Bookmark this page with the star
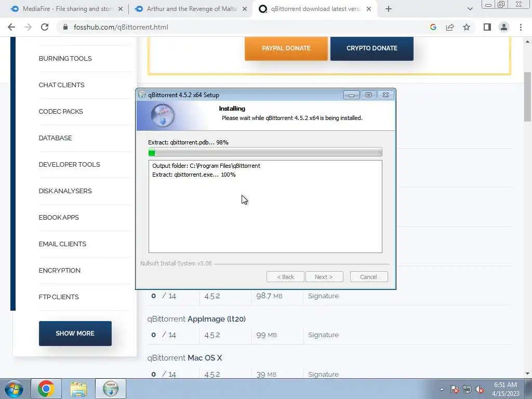This screenshot has width=532, height=399. (467, 27)
